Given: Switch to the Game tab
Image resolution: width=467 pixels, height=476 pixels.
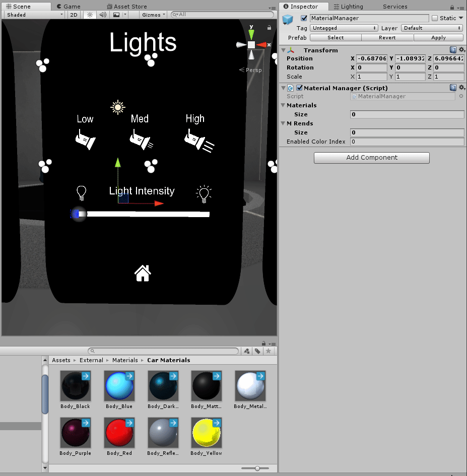Looking at the screenshot, I should point(69,7).
